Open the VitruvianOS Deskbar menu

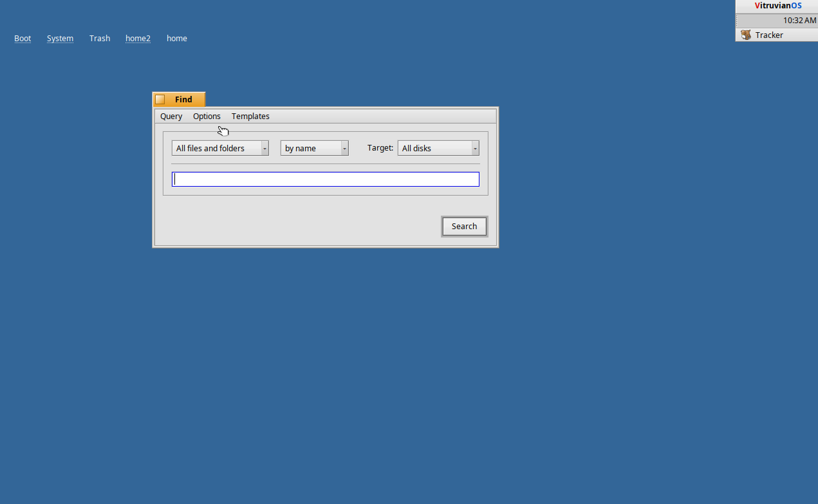[777, 6]
